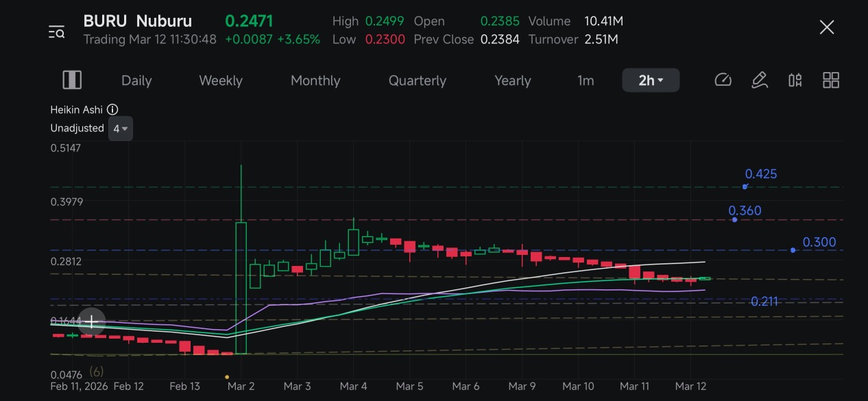
Task: Open the speedometer indicator icon
Action: pyautogui.click(x=723, y=80)
